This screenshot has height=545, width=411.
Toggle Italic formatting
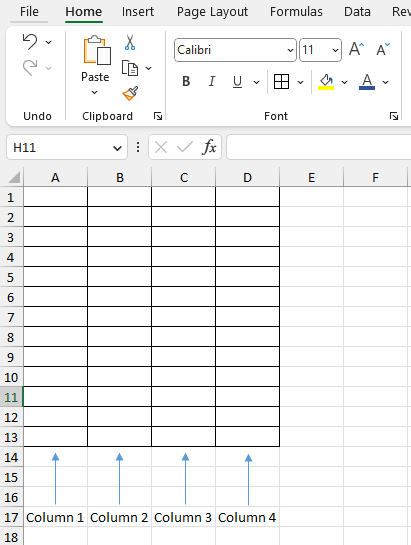click(x=211, y=82)
